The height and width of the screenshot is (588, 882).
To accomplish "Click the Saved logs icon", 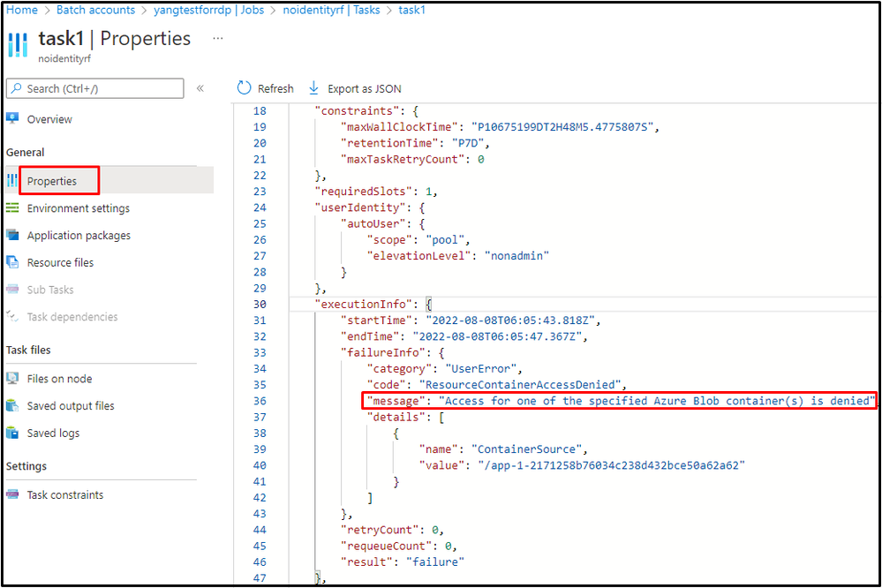I will 12,433.
